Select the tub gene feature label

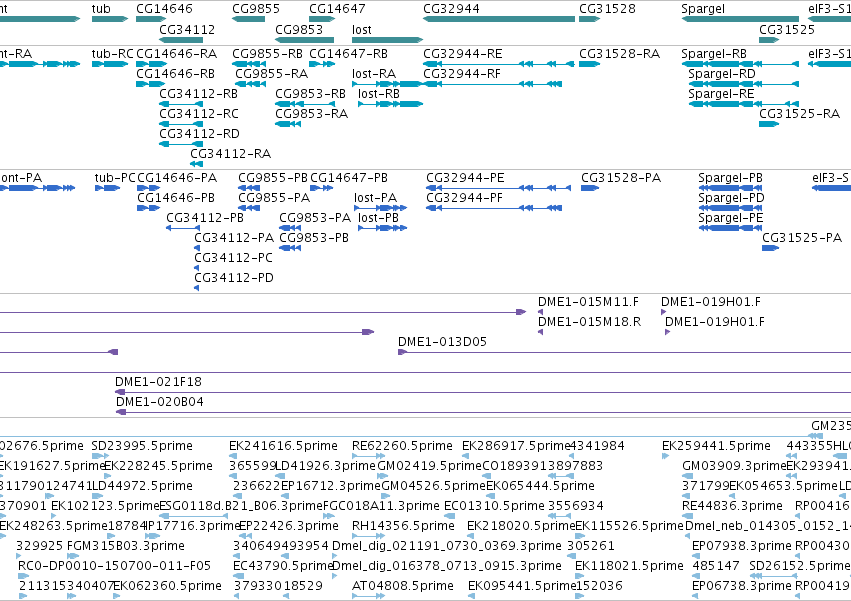101,9
